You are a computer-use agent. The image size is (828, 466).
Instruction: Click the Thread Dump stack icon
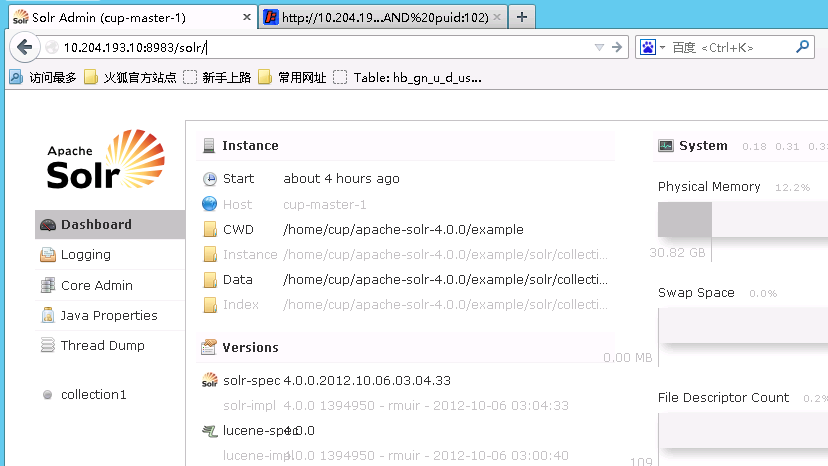click(48, 346)
